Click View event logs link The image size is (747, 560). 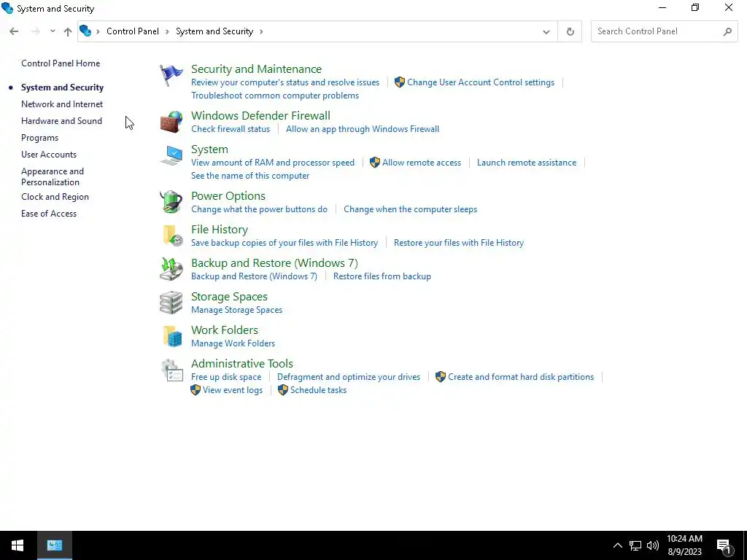coord(233,389)
